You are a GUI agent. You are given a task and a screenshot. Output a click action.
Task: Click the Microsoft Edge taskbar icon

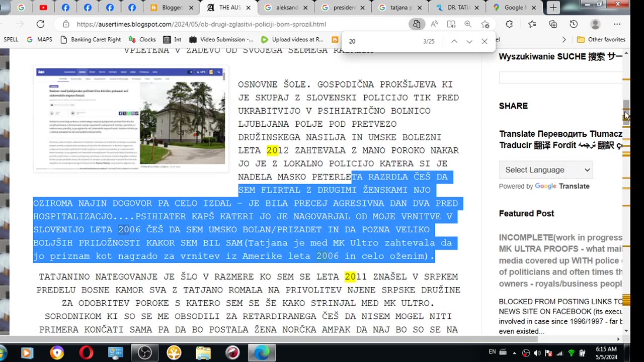coord(262,353)
